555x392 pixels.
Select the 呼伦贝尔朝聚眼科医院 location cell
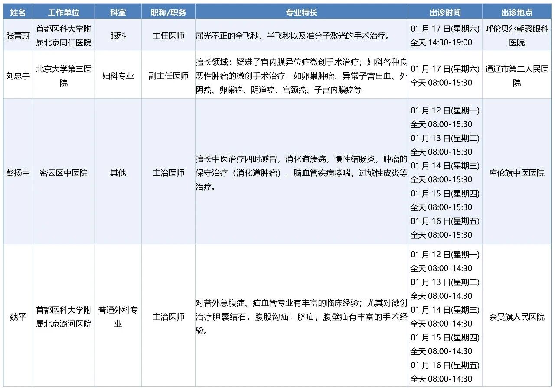pyautogui.click(x=517, y=36)
